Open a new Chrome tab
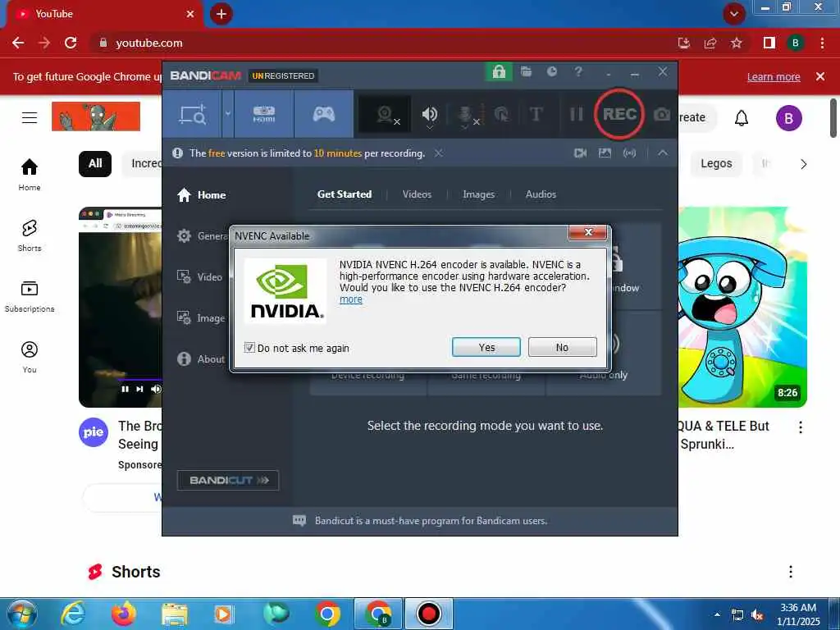Viewport: 840px width, 630px height. click(x=221, y=14)
